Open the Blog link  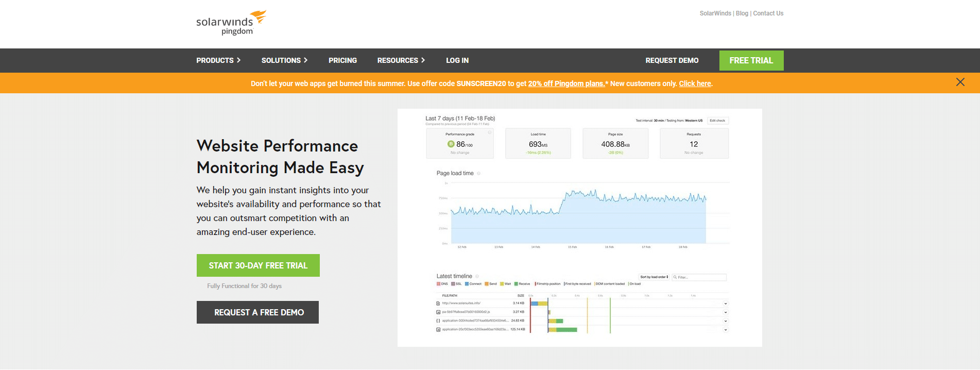tap(742, 13)
